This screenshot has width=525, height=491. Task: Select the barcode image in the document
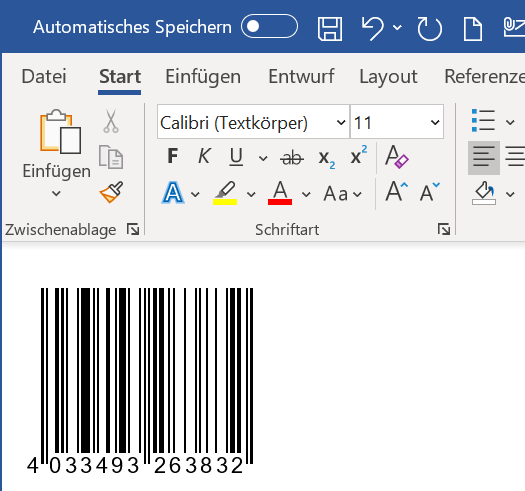(140, 381)
